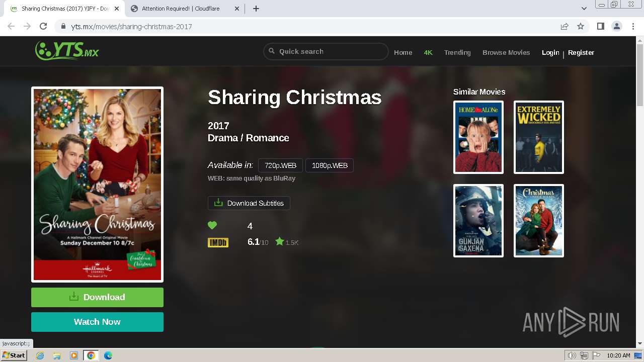Click the 10:20 AM system clock

click(x=618, y=355)
